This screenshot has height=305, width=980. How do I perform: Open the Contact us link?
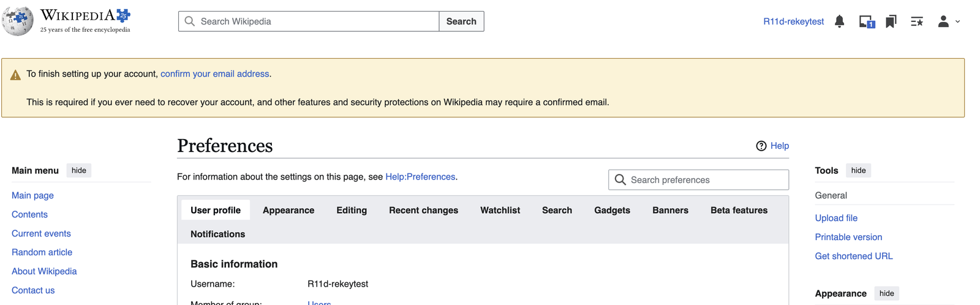click(33, 290)
